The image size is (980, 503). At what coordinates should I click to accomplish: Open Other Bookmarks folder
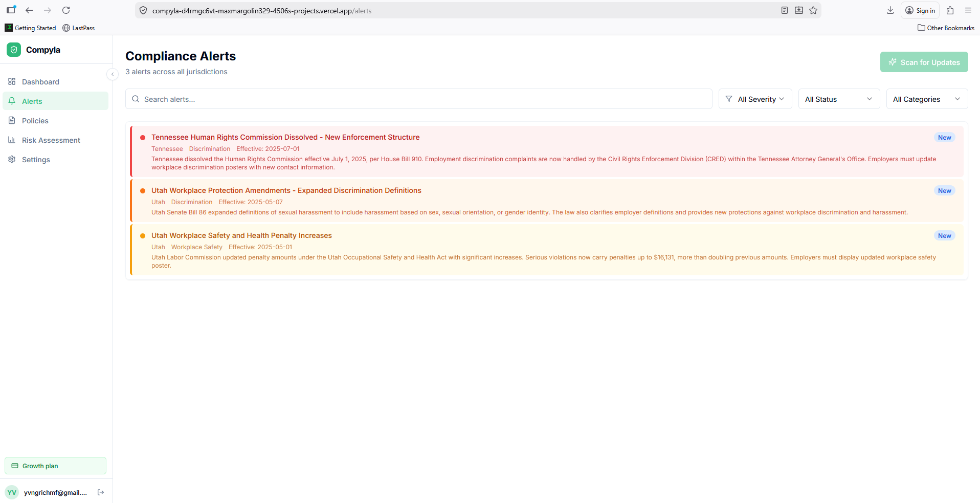pyautogui.click(x=946, y=28)
